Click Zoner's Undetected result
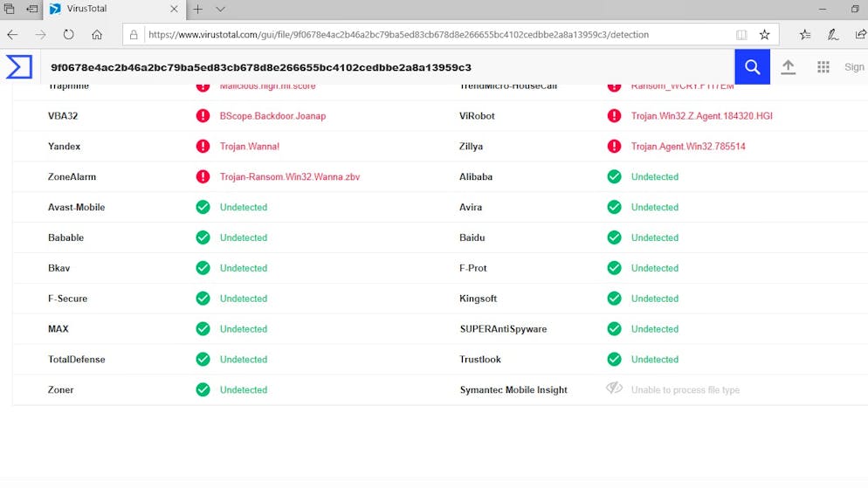 pos(244,389)
